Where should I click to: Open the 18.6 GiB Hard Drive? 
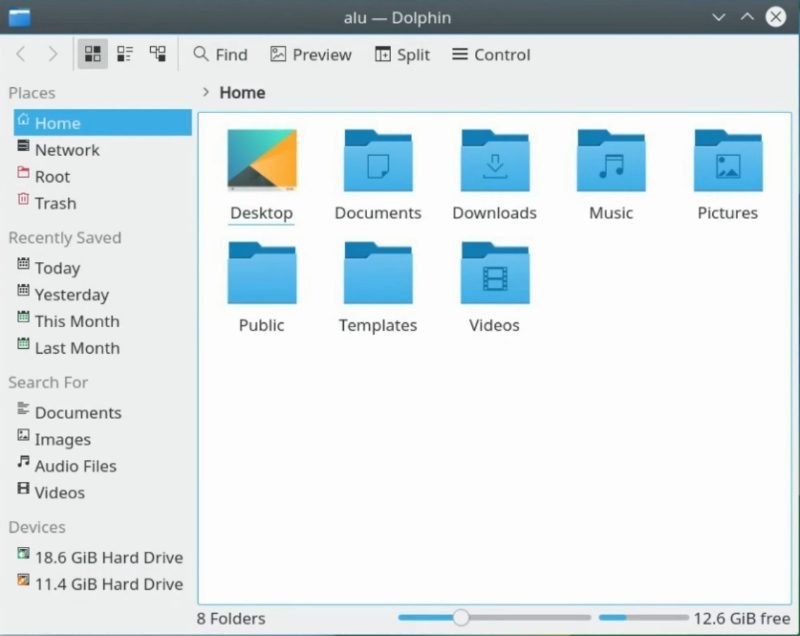[103, 557]
